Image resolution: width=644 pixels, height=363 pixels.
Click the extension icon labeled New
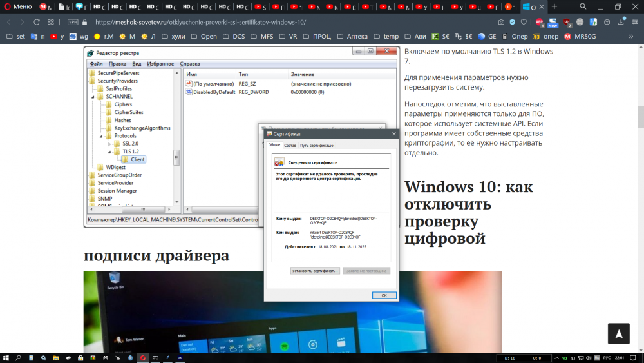click(x=553, y=23)
